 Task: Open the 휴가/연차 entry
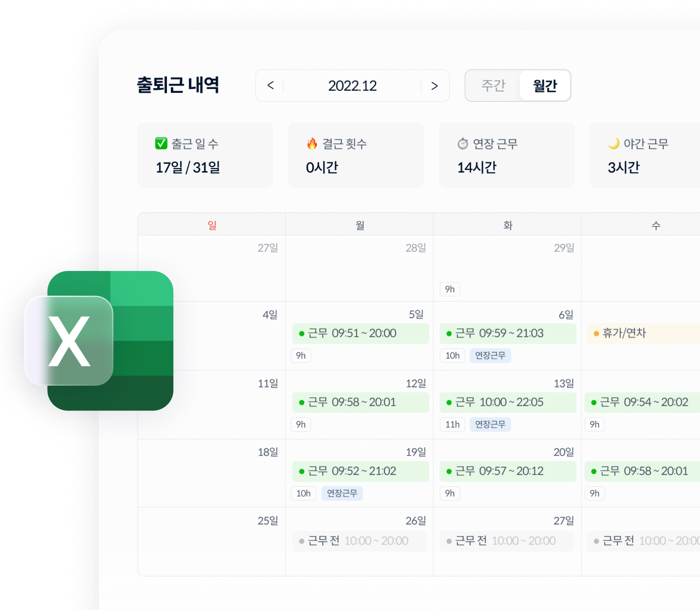(643, 333)
